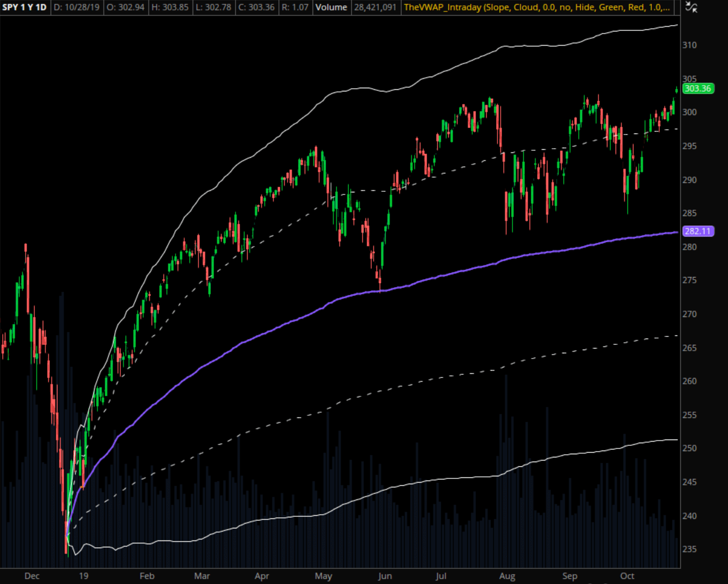728x584 pixels.
Task: Click the Sep label on time axis
Action: (570, 576)
